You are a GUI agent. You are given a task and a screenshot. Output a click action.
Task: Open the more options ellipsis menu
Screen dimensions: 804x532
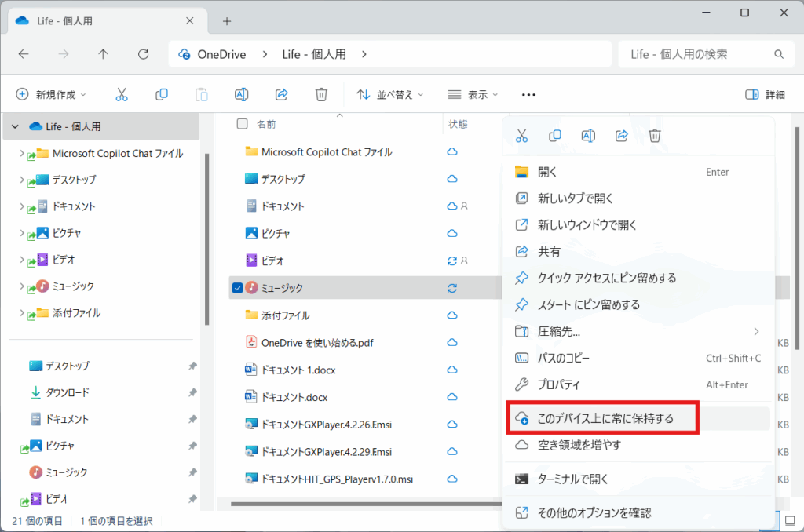point(528,94)
